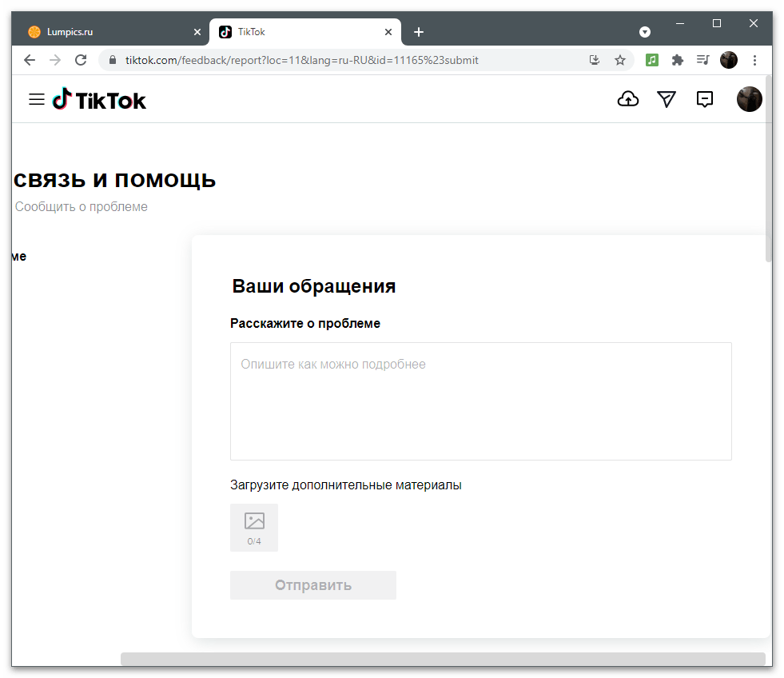
Task: Open a new browser tab
Action: 419,32
